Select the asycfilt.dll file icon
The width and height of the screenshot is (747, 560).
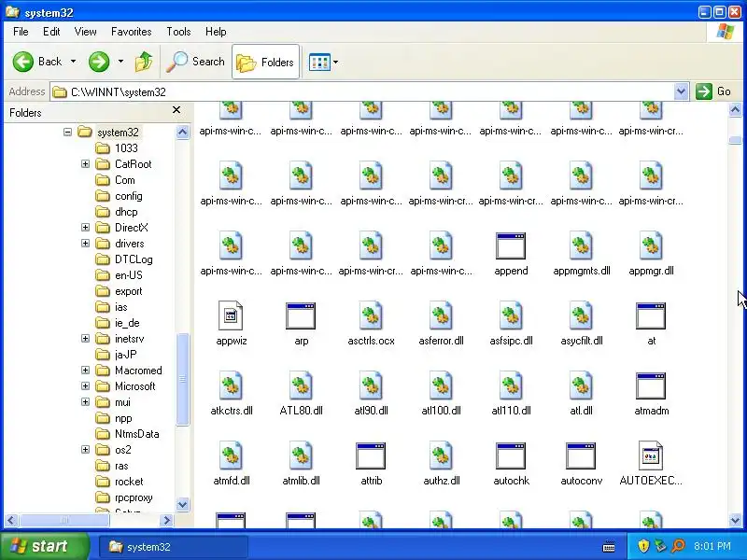coord(581,315)
